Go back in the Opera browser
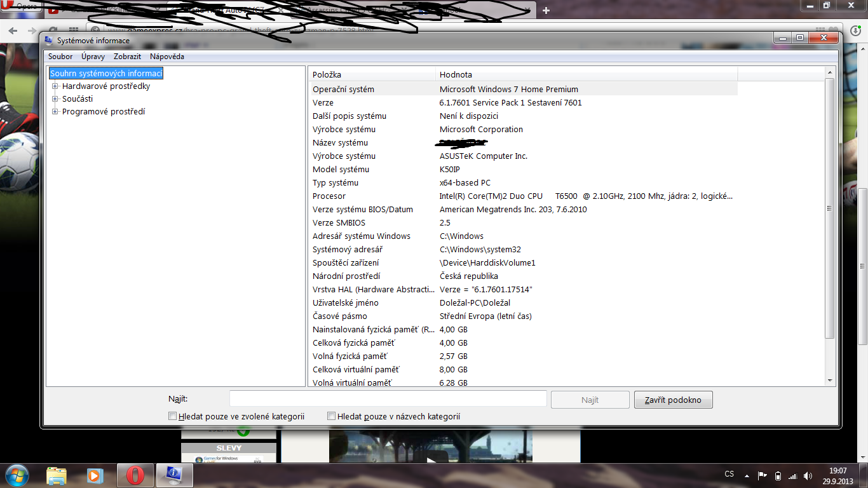This screenshot has width=868, height=488. tap(13, 30)
